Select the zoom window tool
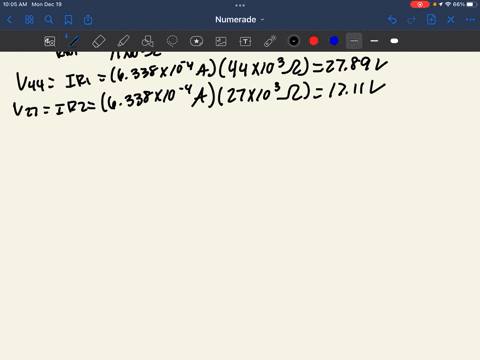The width and height of the screenshot is (480, 360). [50, 41]
